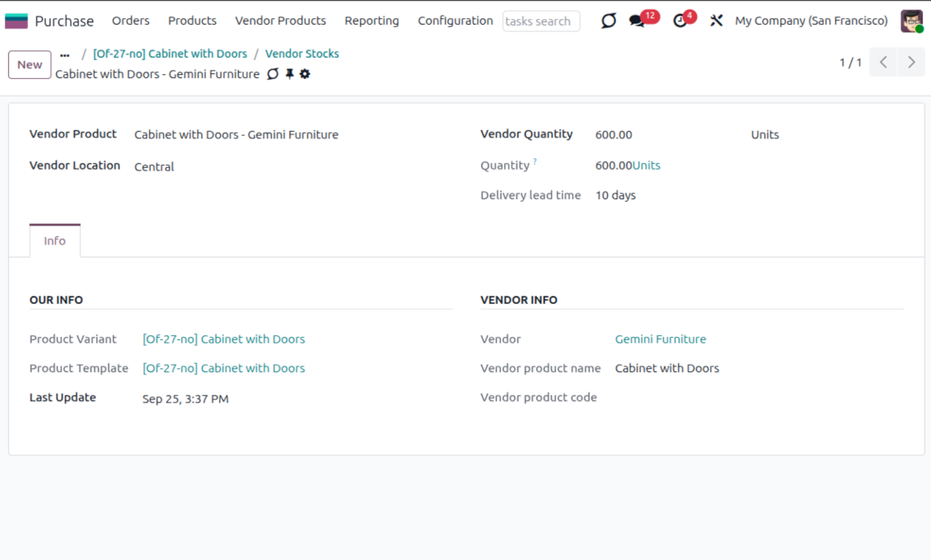Go to previous record arrow

coord(883,63)
